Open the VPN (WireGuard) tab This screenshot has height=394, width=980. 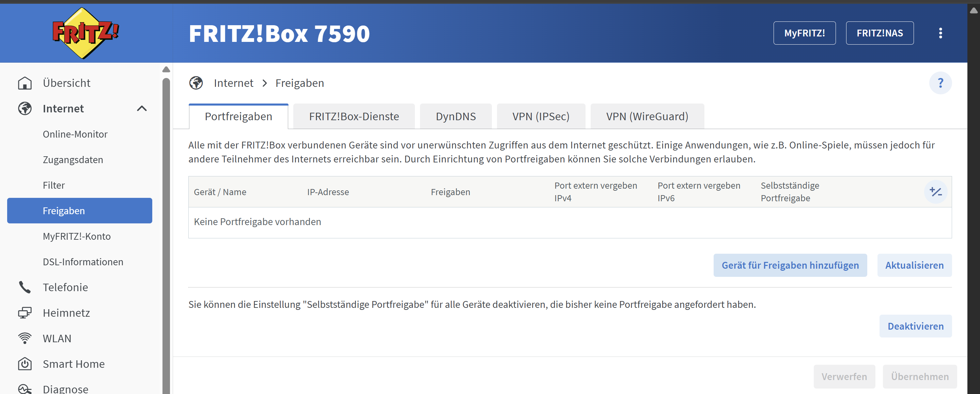[x=647, y=116]
